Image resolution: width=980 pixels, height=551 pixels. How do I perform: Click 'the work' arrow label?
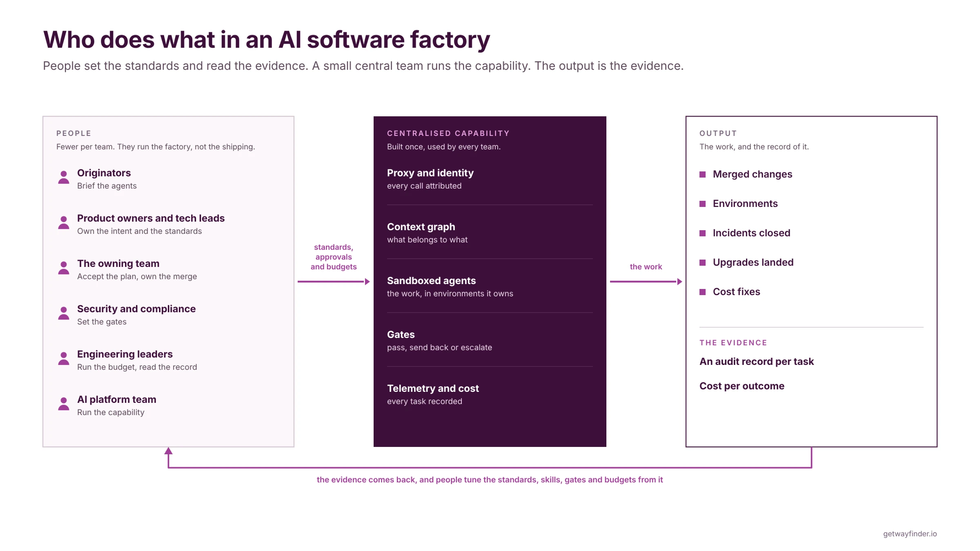coord(646,267)
